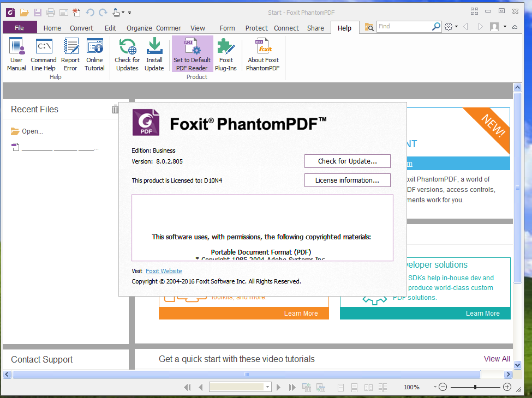532x398 pixels.
Task: Click the Redo arrow icon
Action: 103,13
